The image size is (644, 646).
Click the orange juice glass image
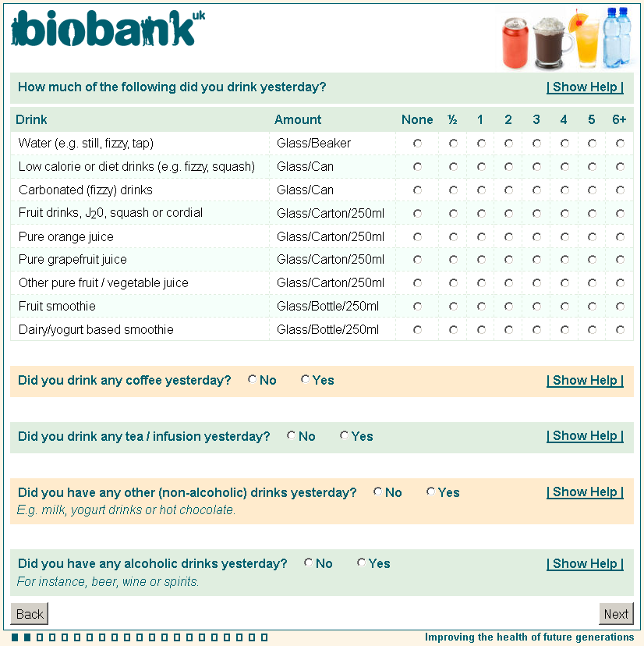click(x=585, y=39)
